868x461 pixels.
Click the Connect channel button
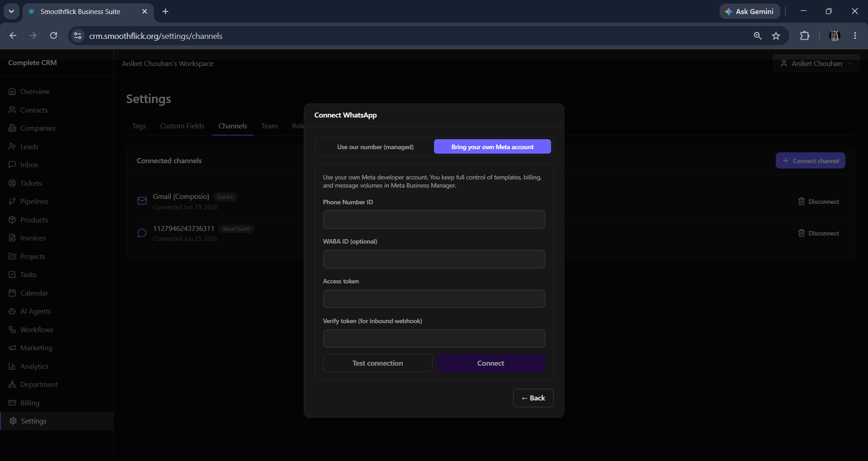pos(811,160)
